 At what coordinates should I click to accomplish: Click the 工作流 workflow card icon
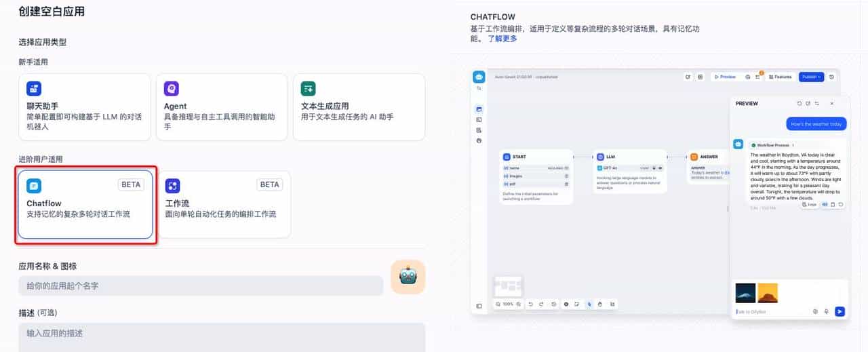pos(172,185)
